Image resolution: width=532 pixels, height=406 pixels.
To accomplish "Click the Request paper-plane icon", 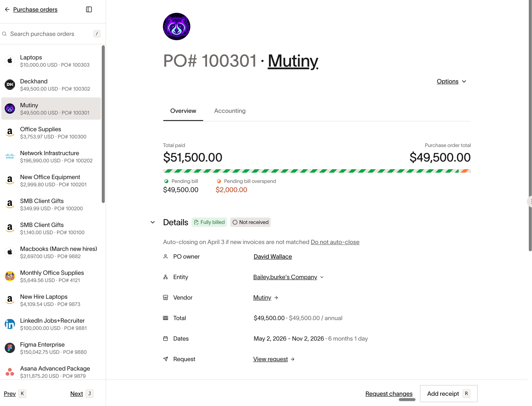I will (x=165, y=359).
